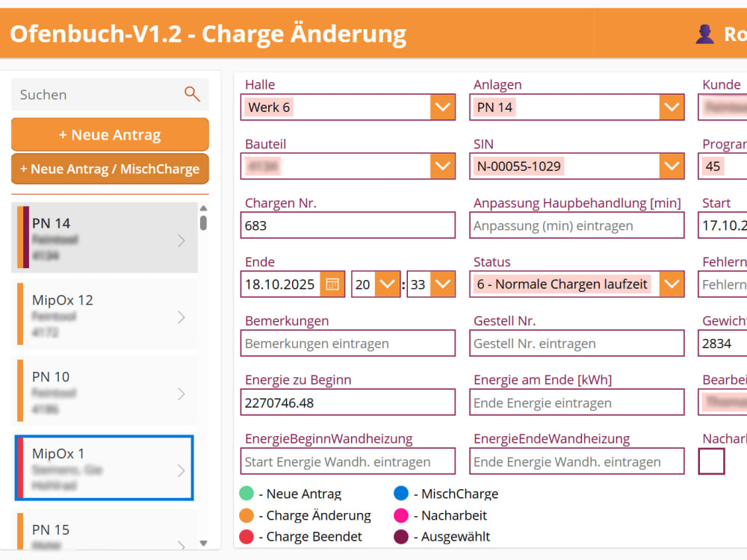
Task: Open the Ende minute dropdown
Action: coord(442,284)
